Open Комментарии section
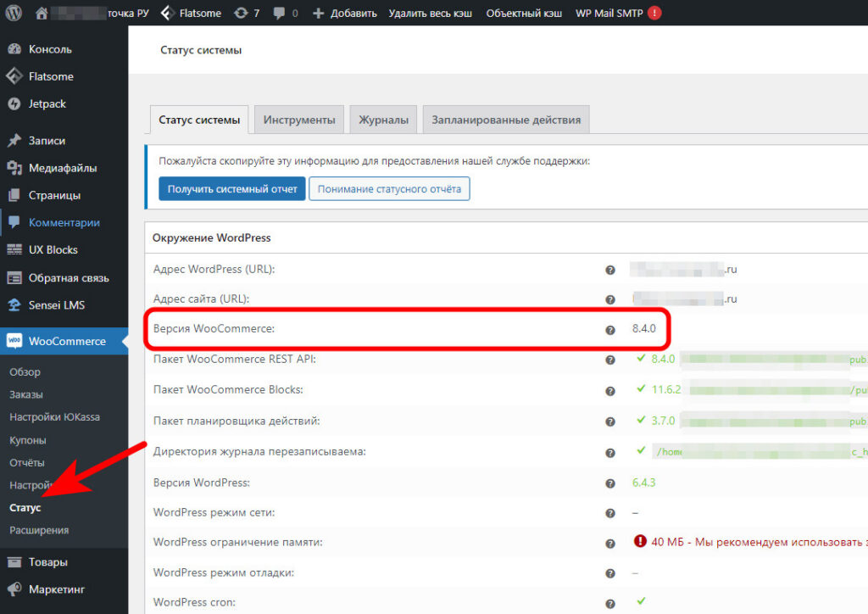The width and height of the screenshot is (868, 614). [64, 222]
